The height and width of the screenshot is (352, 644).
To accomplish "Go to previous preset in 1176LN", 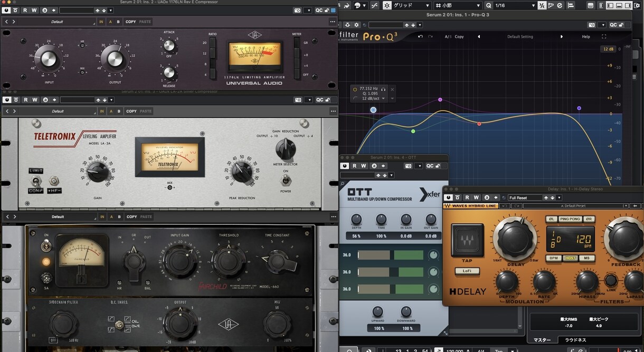I will pyautogui.click(x=6, y=22).
